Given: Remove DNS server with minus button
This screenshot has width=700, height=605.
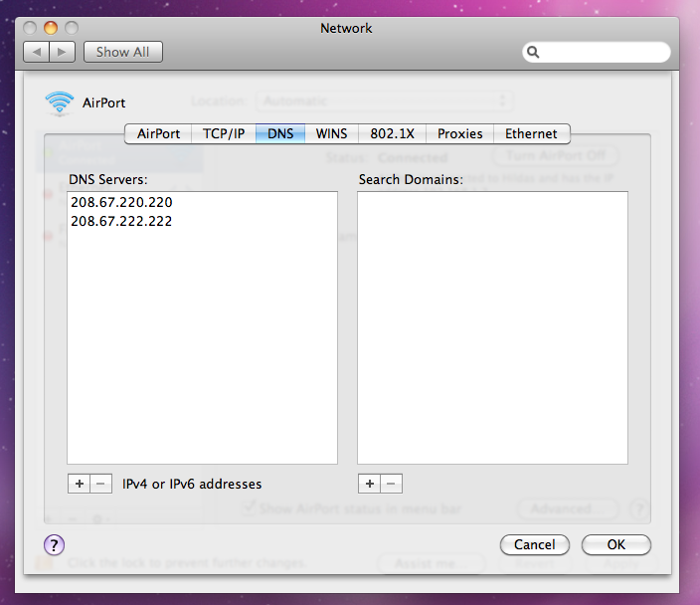Looking at the screenshot, I should click(x=100, y=484).
